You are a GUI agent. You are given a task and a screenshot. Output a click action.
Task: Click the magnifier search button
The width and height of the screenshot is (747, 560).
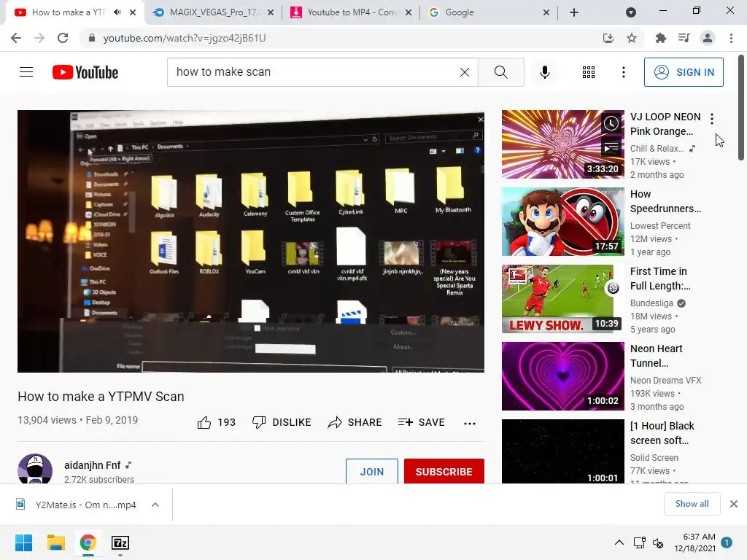click(500, 72)
